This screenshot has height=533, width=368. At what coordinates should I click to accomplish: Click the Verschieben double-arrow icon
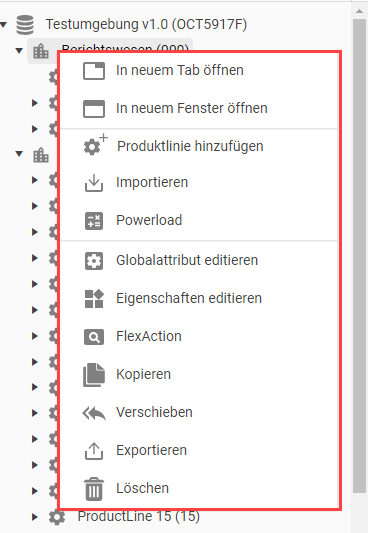tap(94, 413)
